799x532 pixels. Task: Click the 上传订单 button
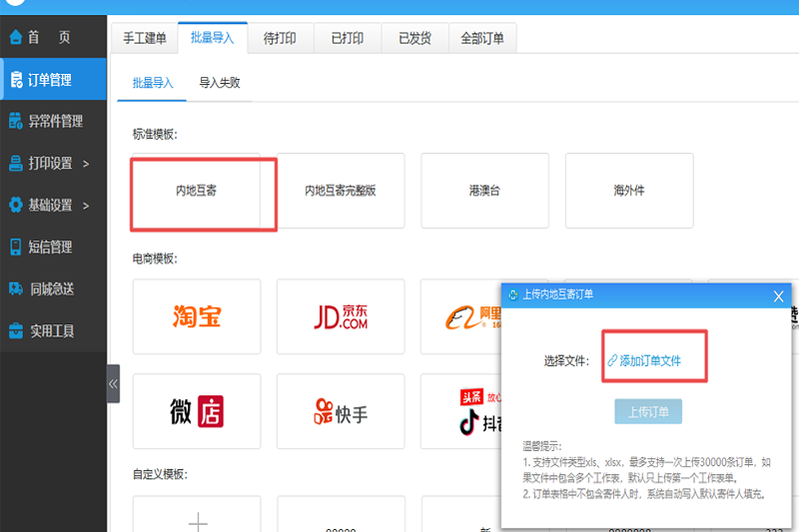point(648,411)
